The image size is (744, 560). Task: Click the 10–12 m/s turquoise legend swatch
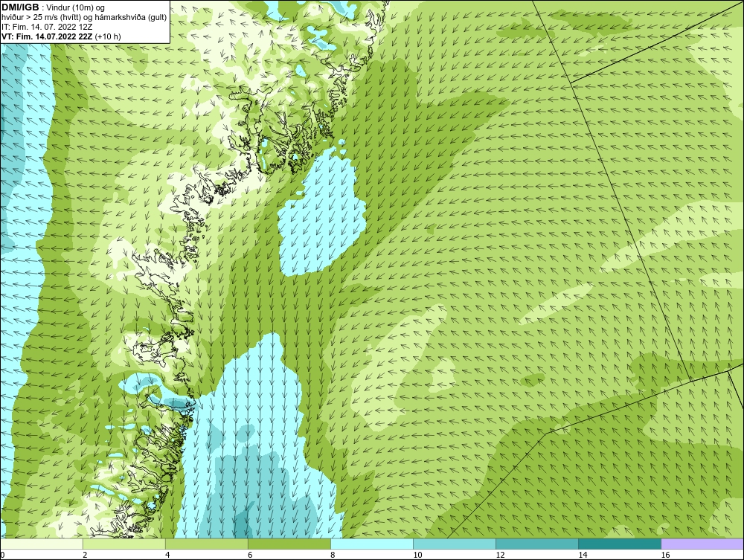tap(455, 544)
